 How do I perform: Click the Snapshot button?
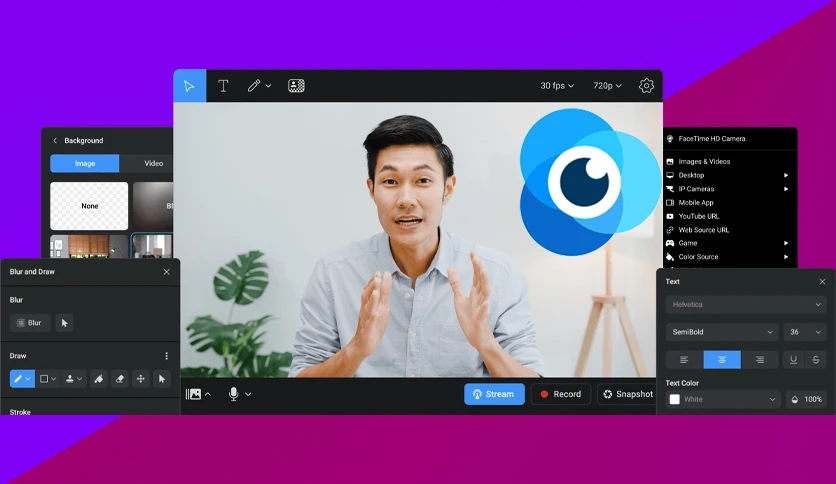[x=628, y=394]
